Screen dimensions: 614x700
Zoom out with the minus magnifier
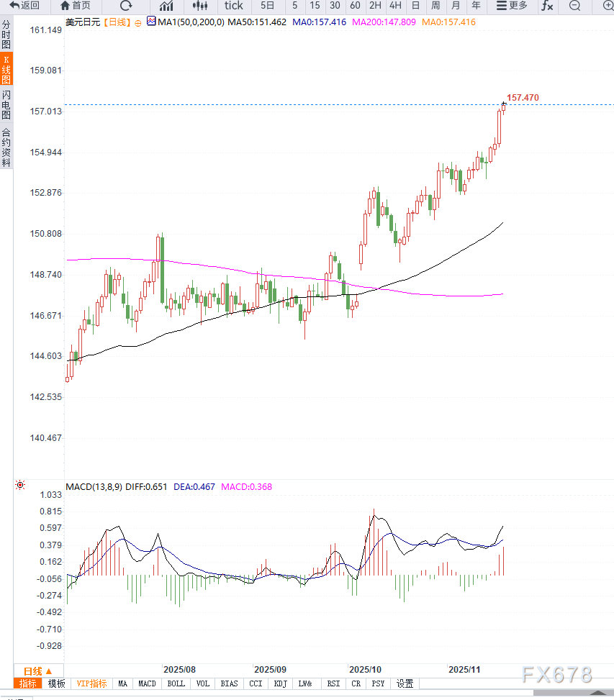point(574,6)
